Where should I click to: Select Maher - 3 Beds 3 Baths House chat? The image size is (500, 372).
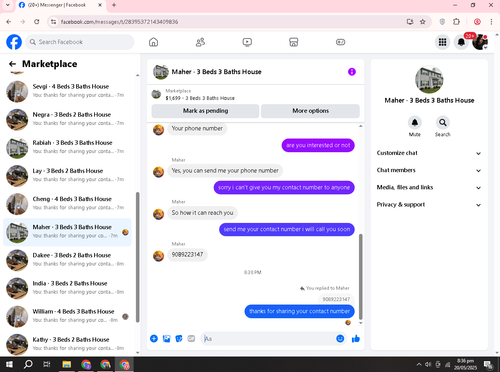(67, 232)
